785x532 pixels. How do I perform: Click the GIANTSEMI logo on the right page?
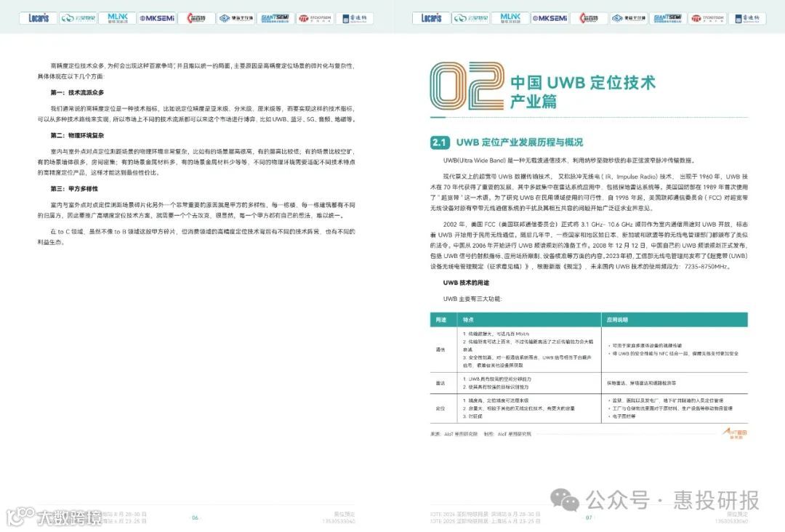coord(668,18)
